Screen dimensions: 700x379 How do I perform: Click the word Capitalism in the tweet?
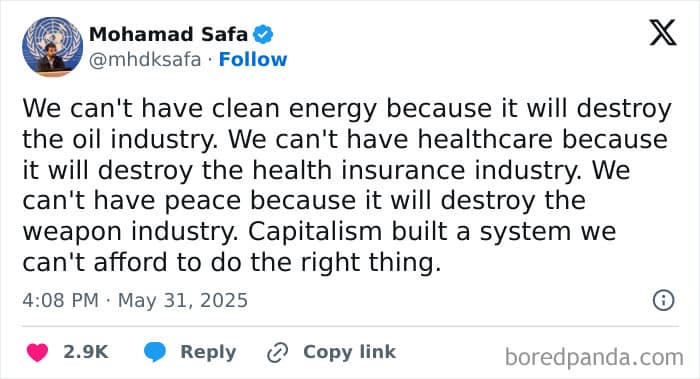[315, 232]
